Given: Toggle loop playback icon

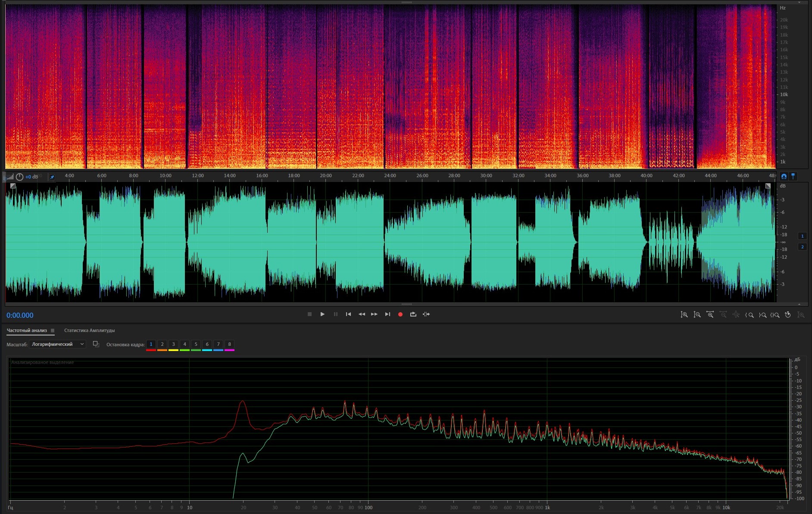Looking at the screenshot, I should 413,314.
